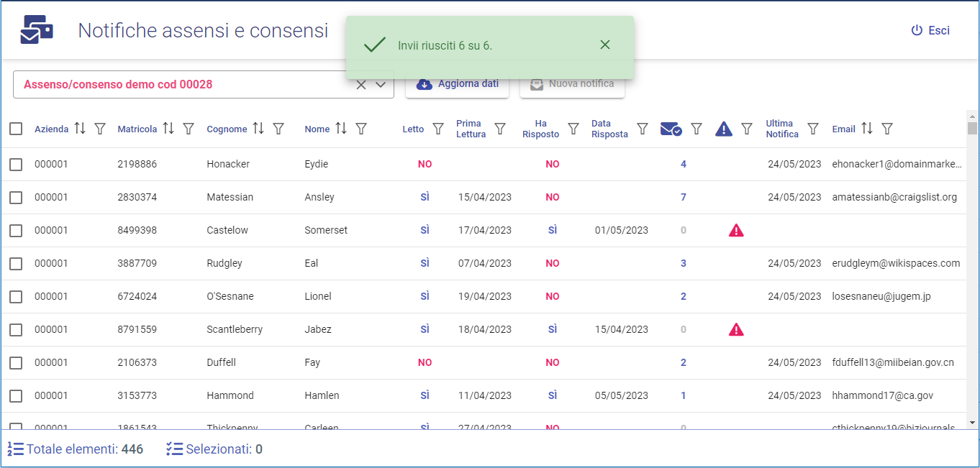Click the table's vertical scrollbar down arrow
The height and width of the screenshot is (468, 980).
[x=972, y=423]
